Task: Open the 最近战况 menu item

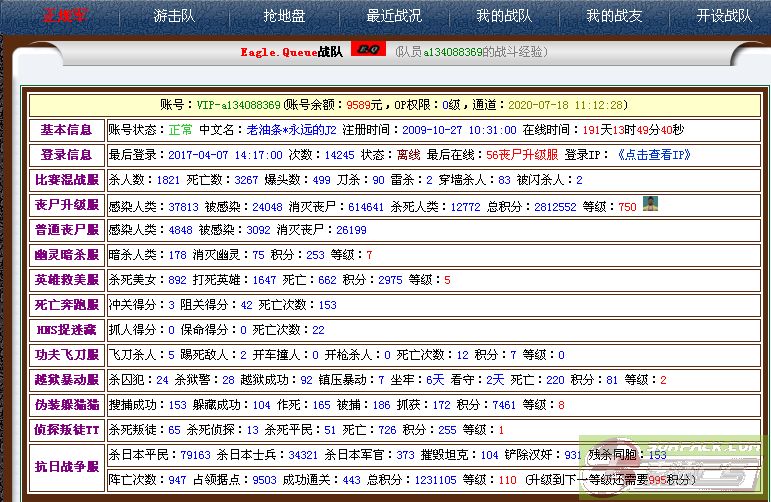Action: 394,16
